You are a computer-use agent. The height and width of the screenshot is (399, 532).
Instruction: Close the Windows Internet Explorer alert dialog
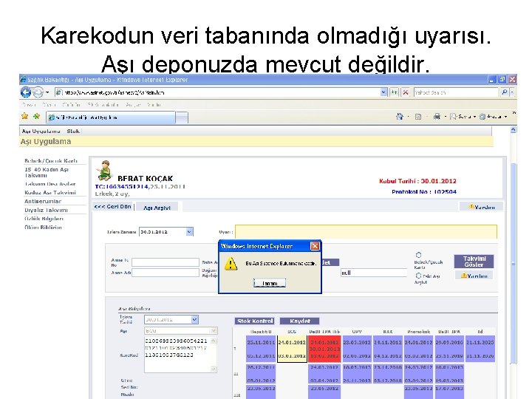tap(315, 246)
